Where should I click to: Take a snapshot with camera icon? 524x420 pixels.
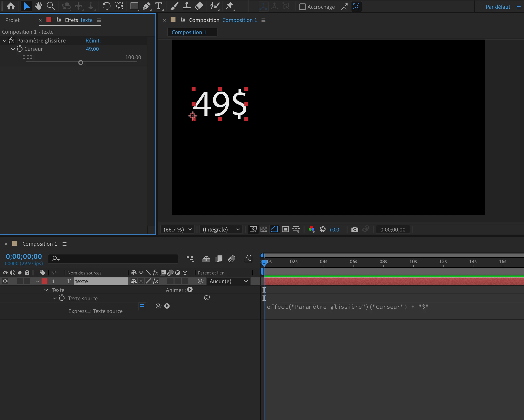355,229
